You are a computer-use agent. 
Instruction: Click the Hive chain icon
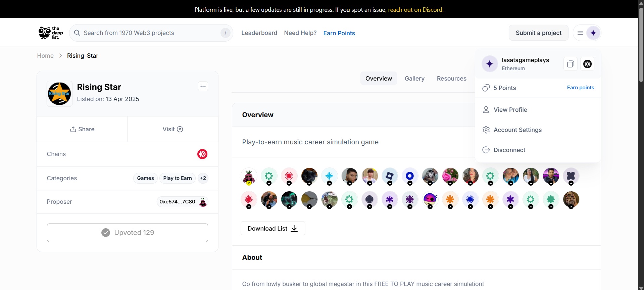(202, 154)
